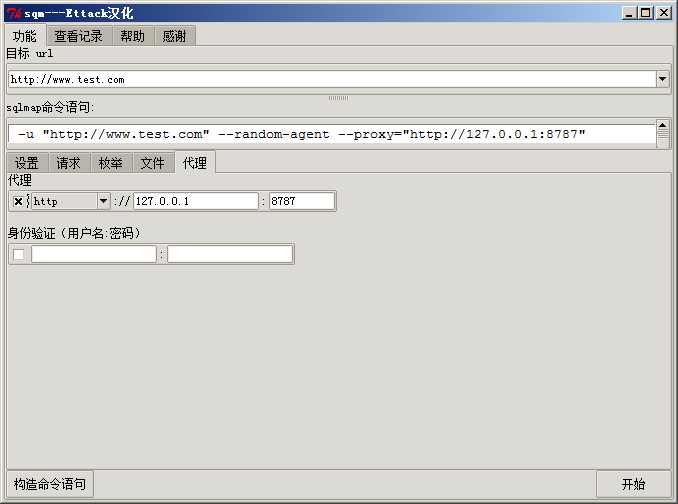Maximize the sqm window
Screen dimensions: 678x504
(646, 13)
